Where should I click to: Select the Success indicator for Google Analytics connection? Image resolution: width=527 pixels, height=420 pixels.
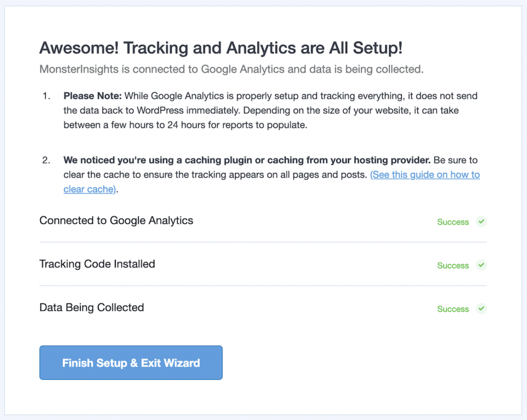453,222
